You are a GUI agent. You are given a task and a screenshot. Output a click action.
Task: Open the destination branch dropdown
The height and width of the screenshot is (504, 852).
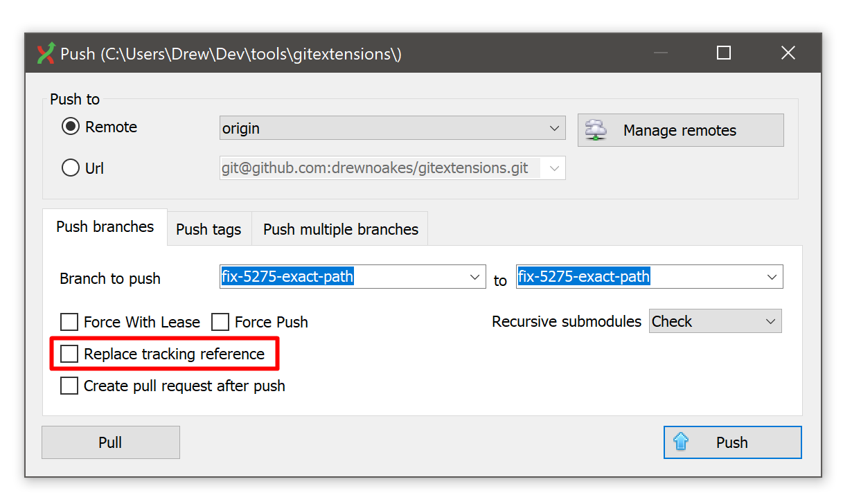pyautogui.click(x=772, y=276)
